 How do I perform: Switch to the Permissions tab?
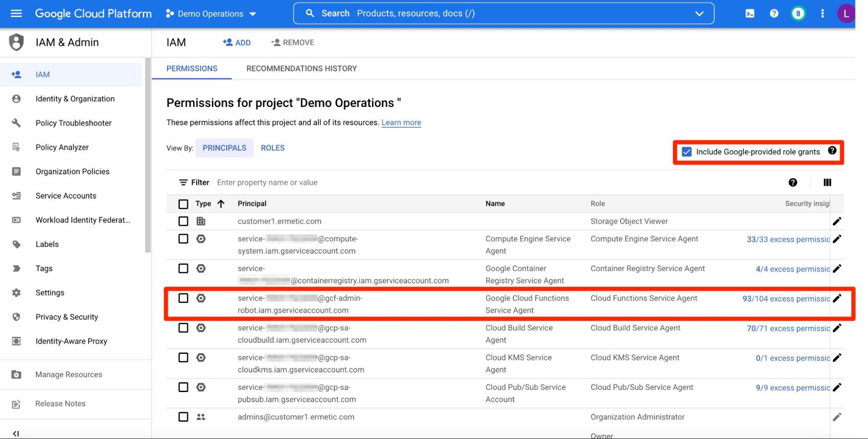click(x=191, y=69)
